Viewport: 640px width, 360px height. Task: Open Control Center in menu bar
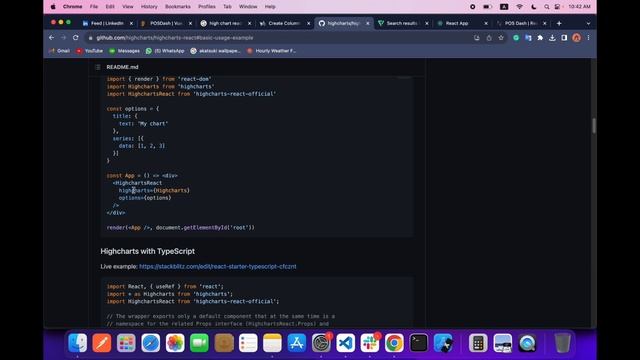(x=557, y=7)
